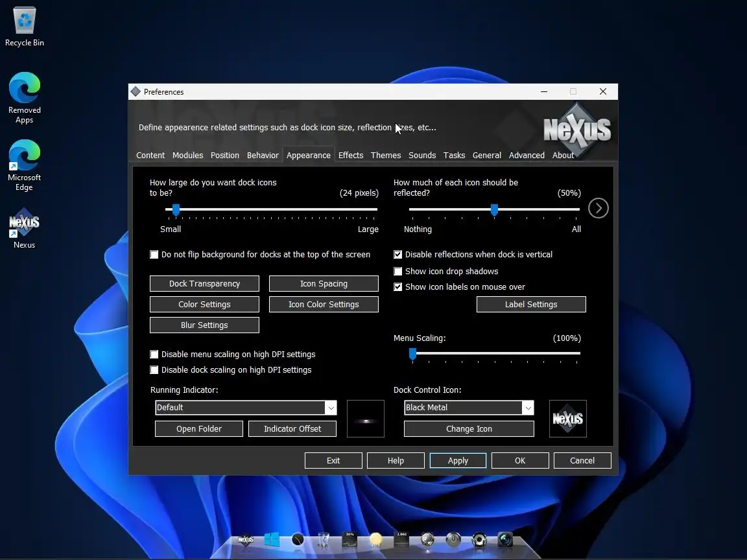Open Blur Settings

204,325
